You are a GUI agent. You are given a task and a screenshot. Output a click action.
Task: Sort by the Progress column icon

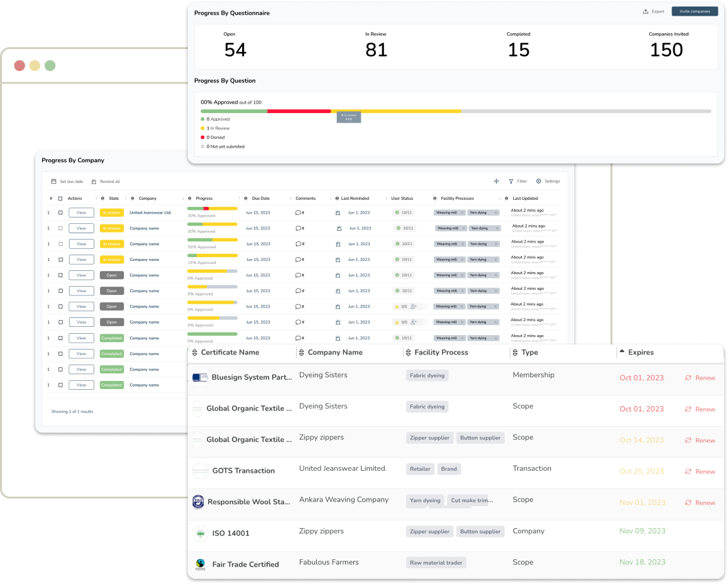[x=189, y=199]
